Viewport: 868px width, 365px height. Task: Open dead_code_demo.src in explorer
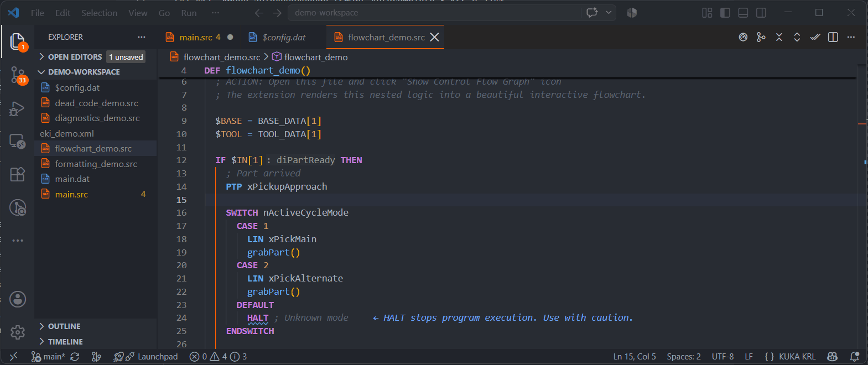pos(96,103)
